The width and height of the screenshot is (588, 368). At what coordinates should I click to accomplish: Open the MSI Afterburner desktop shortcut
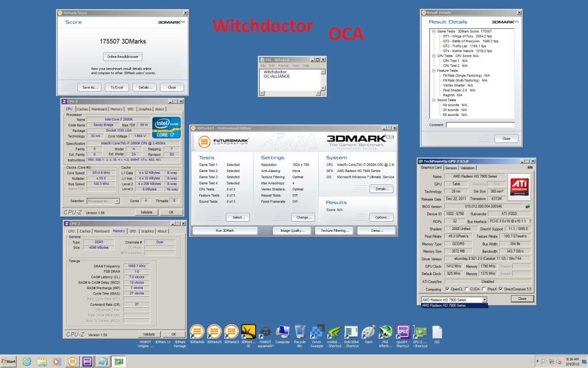coord(385,331)
